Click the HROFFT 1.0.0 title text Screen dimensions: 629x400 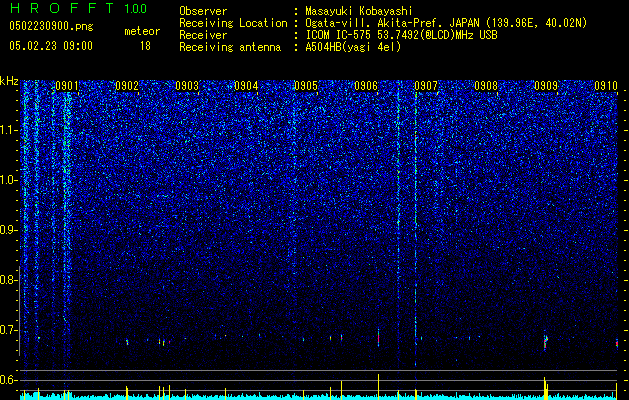click(78, 8)
